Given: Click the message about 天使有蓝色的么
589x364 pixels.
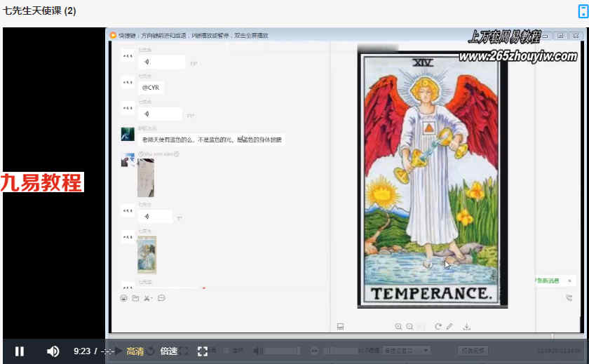Looking at the screenshot, I should tap(212, 140).
